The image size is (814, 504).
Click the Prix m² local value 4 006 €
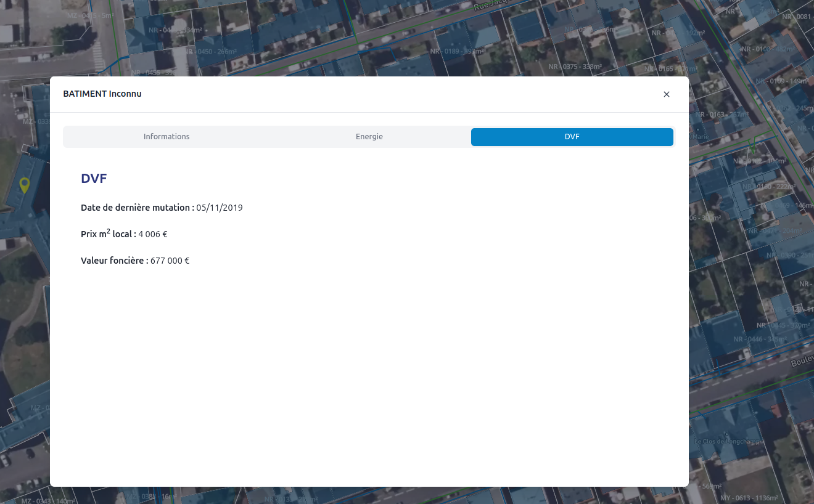click(x=153, y=234)
